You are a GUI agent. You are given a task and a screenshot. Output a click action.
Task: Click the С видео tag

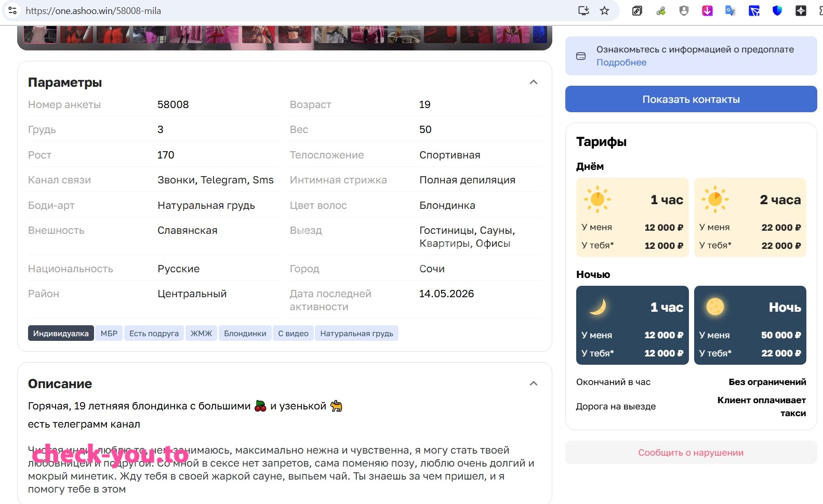click(x=293, y=334)
